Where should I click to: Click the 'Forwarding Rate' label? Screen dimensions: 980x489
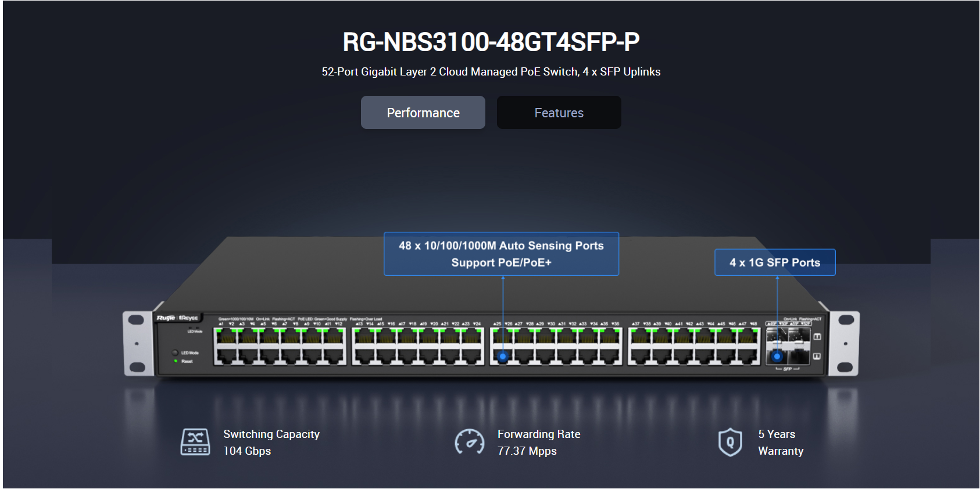[x=539, y=434]
